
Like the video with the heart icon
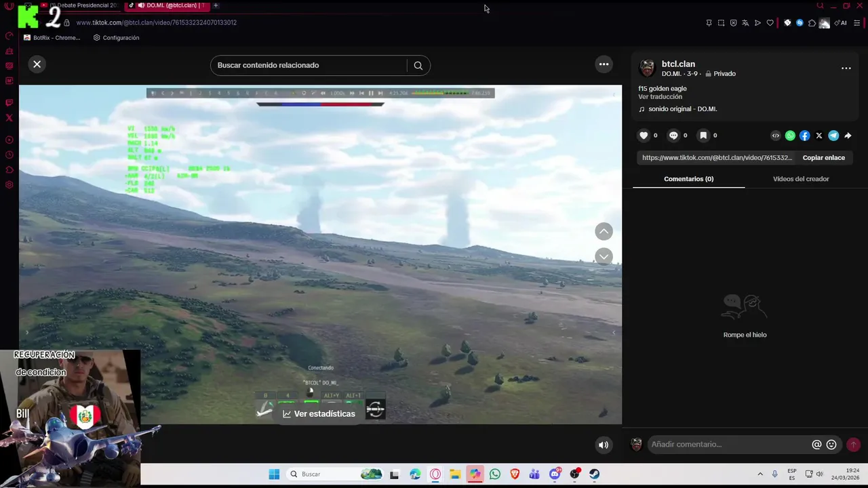tap(644, 136)
